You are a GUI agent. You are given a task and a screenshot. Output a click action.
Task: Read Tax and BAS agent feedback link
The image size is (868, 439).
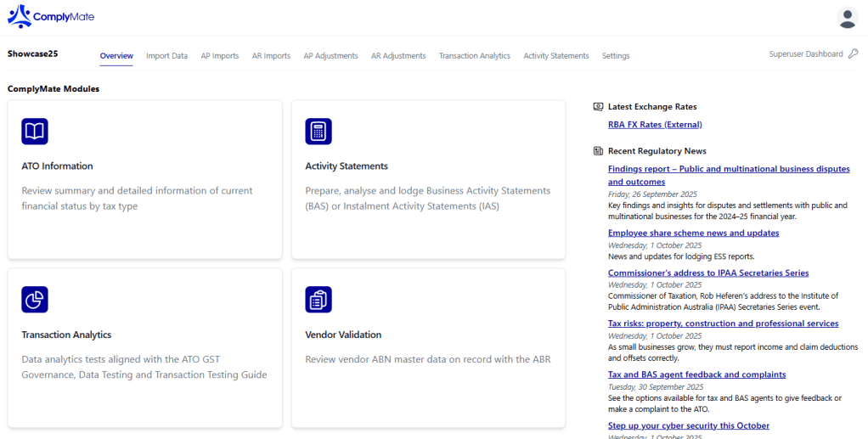(696, 374)
